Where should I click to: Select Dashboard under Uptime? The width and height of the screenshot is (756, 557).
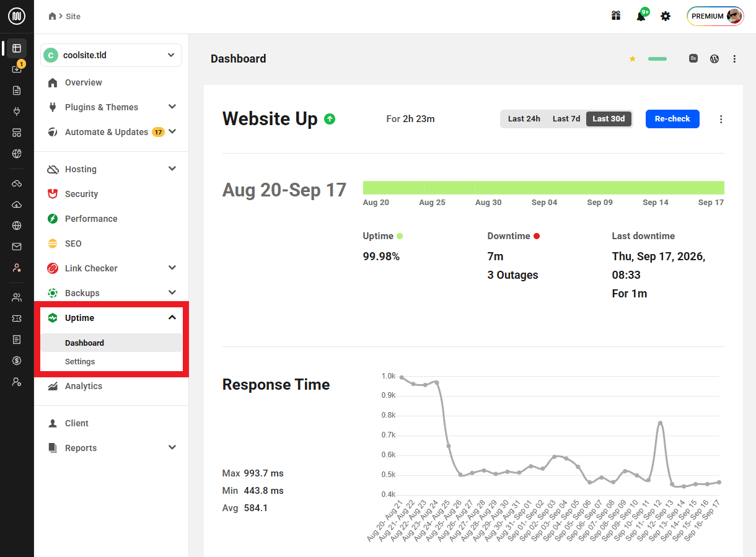[112, 343]
